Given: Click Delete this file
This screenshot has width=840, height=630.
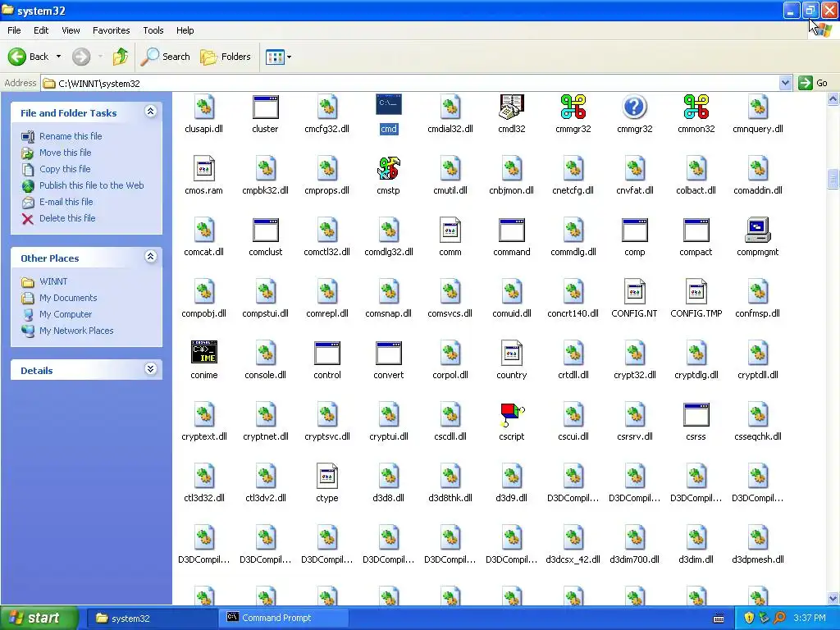Looking at the screenshot, I should [67, 218].
